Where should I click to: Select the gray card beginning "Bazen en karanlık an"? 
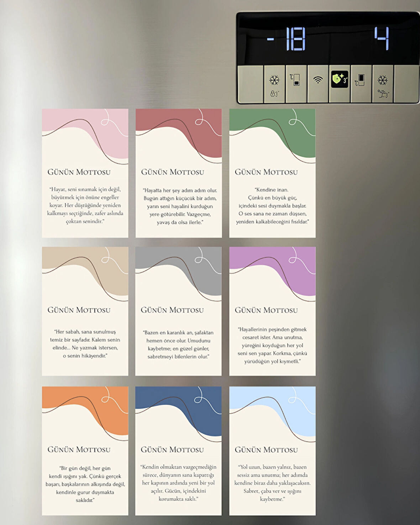(x=178, y=311)
